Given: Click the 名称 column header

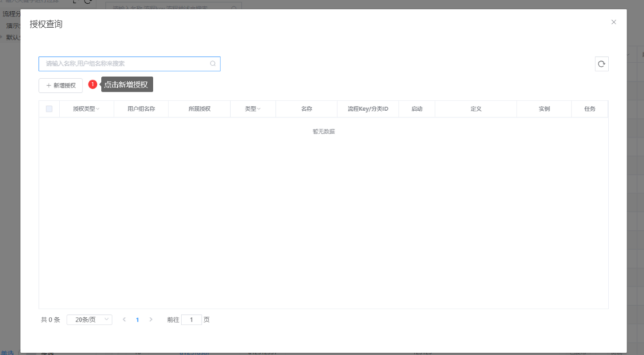Looking at the screenshot, I should [306, 109].
